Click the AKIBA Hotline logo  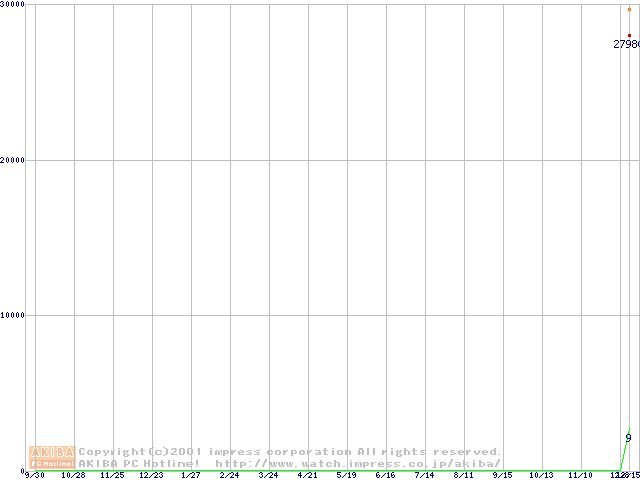coord(53,457)
